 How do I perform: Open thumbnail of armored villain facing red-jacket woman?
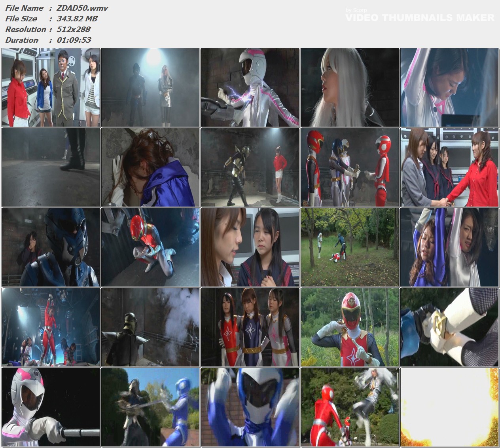[250, 167]
